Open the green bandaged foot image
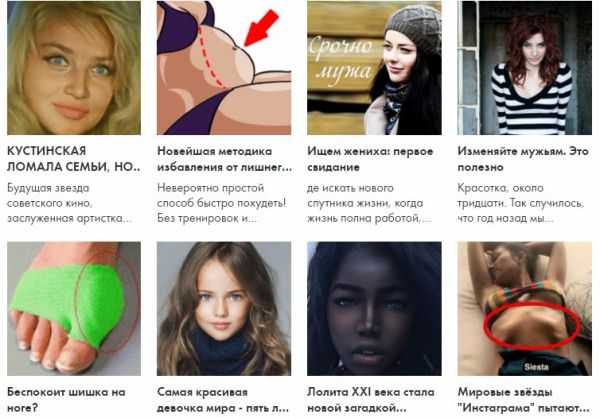Screen dimensions: 600x418 74,309
